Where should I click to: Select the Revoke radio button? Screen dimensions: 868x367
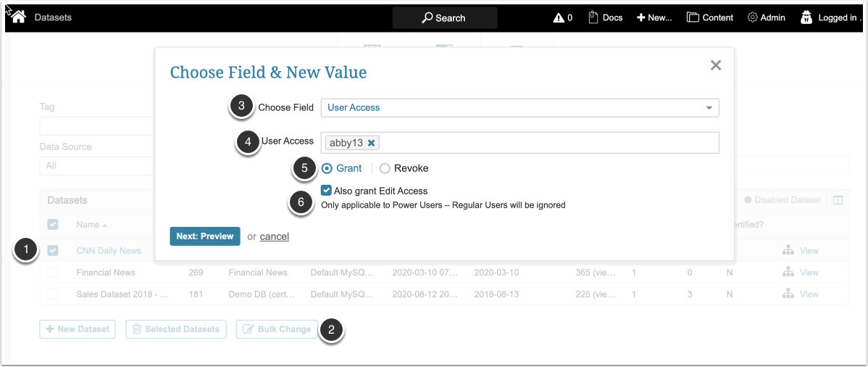point(385,168)
